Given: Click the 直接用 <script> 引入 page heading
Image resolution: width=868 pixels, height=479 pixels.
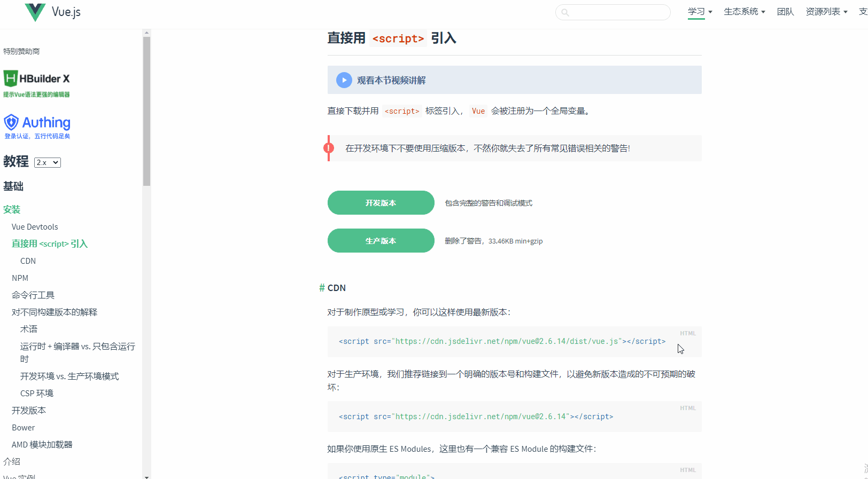Looking at the screenshot, I should tap(392, 38).
